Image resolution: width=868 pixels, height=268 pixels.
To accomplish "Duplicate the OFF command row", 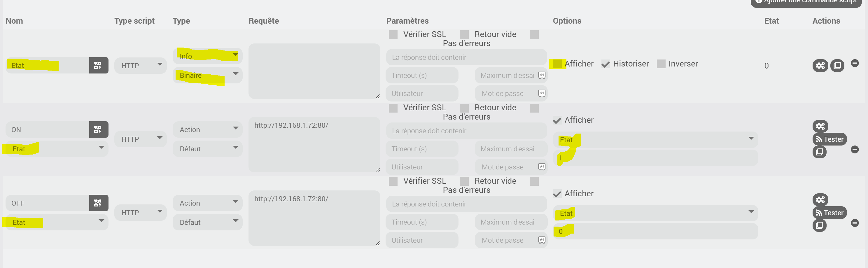I will 819,225.
